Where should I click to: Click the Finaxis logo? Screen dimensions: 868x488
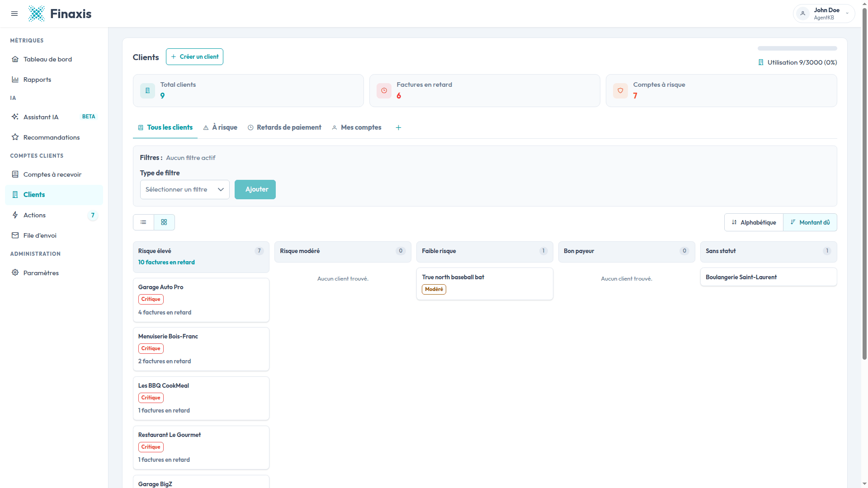(x=60, y=14)
